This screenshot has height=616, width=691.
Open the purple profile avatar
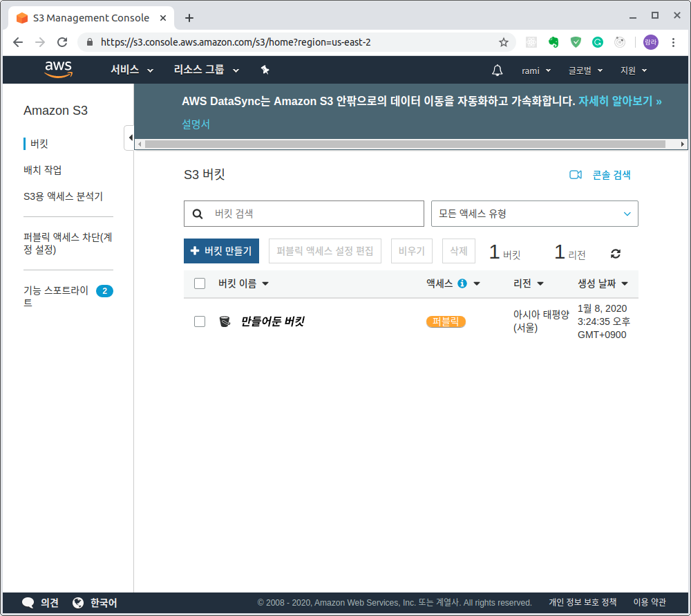click(650, 42)
